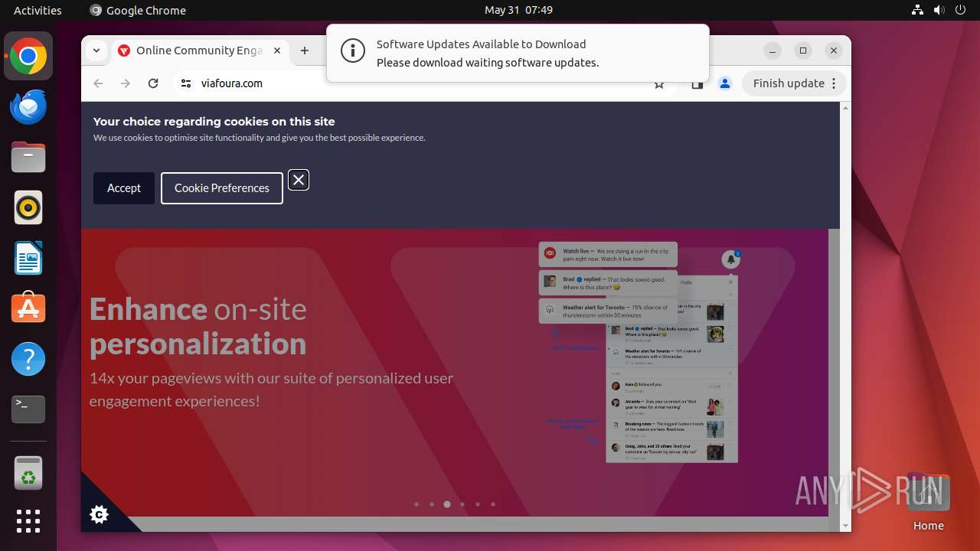Open cookie settings gear icon
Image resolution: width=980 pixels, height=551 pixels.
tap(99, 514)
